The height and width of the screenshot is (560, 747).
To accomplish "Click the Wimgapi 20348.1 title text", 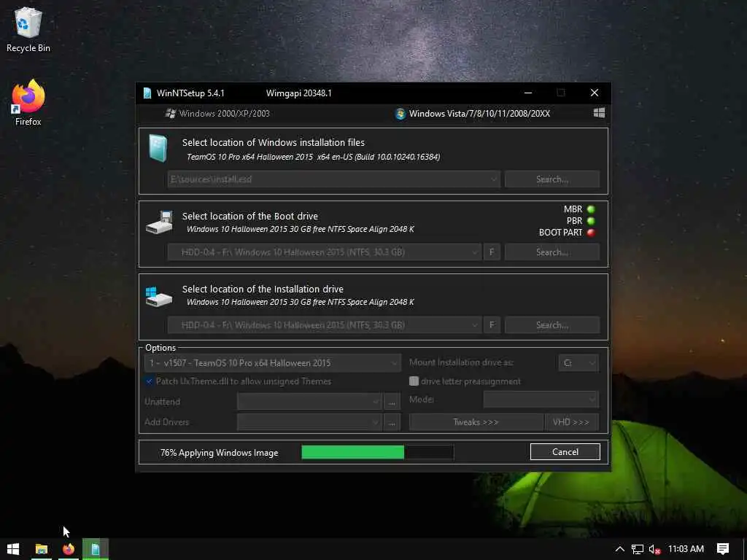I will 298,93.
